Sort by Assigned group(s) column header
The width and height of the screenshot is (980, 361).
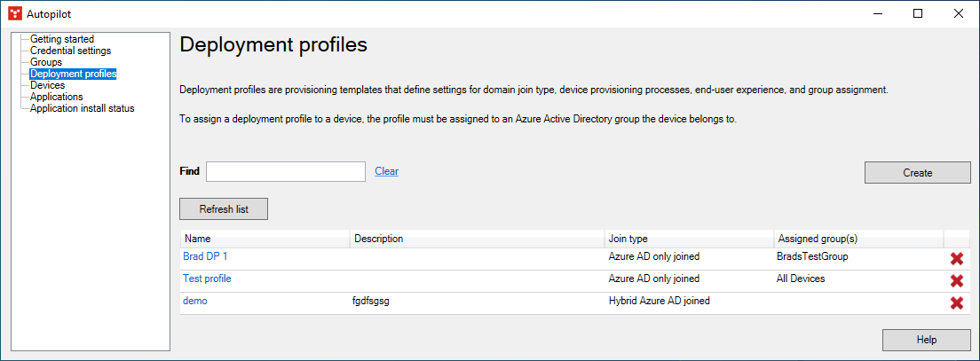pyautogui.click(x=817, y=239)
